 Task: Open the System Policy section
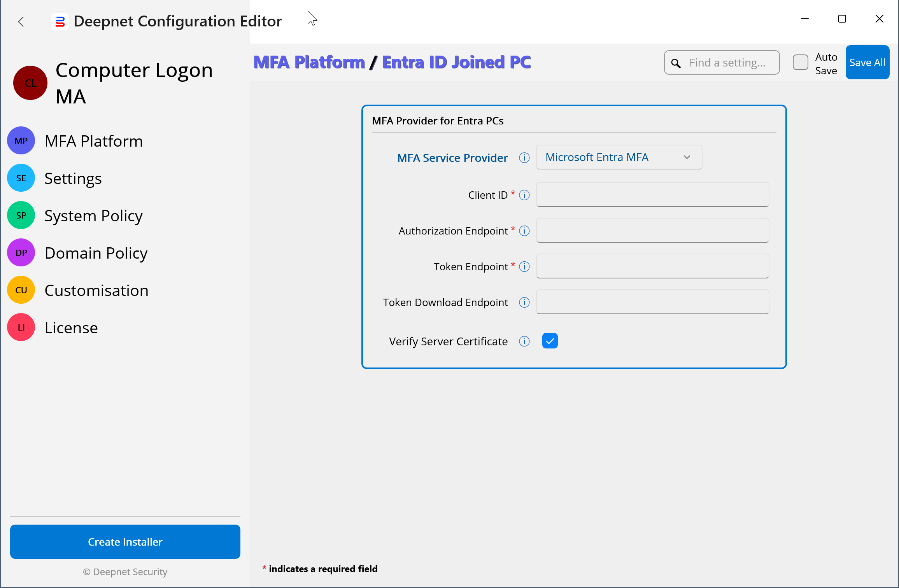click(x=93, y=216)
